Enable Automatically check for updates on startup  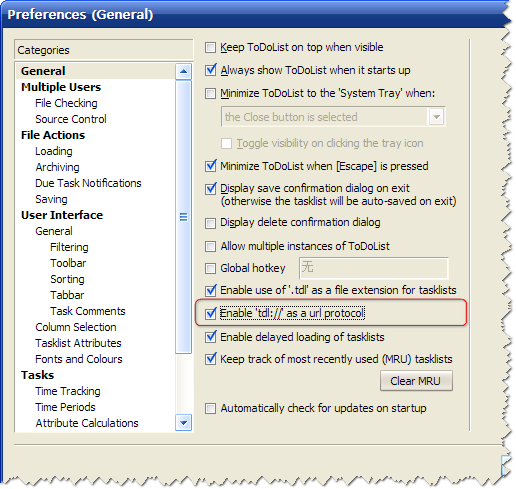click(210, 409)
